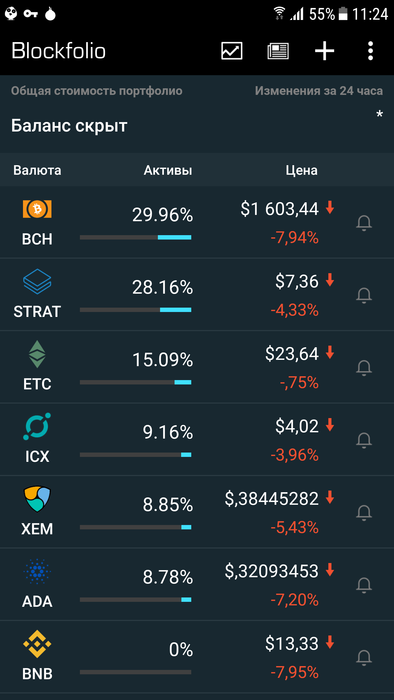Tap the ADA alert bell icon
Image resolution: width=394 pixels, height=700 pixels.
(x=364, y=585)
